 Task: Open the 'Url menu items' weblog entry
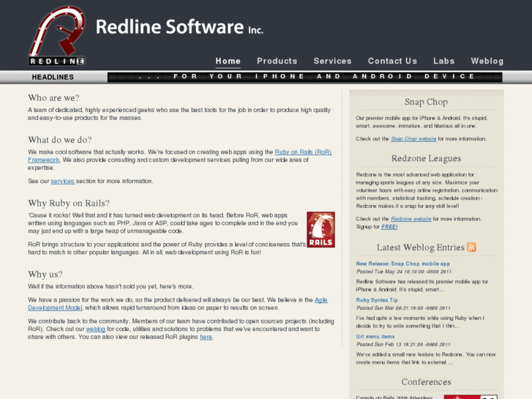375,336
